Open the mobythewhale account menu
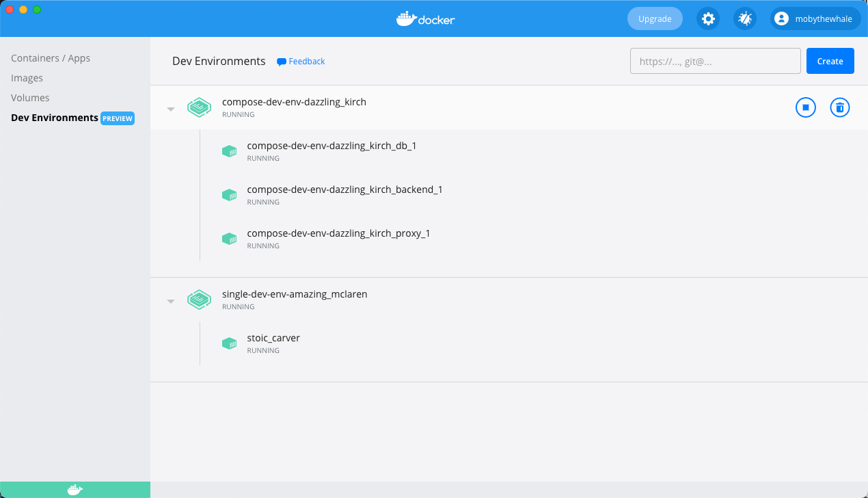868x498 pixels. (815, 19)
